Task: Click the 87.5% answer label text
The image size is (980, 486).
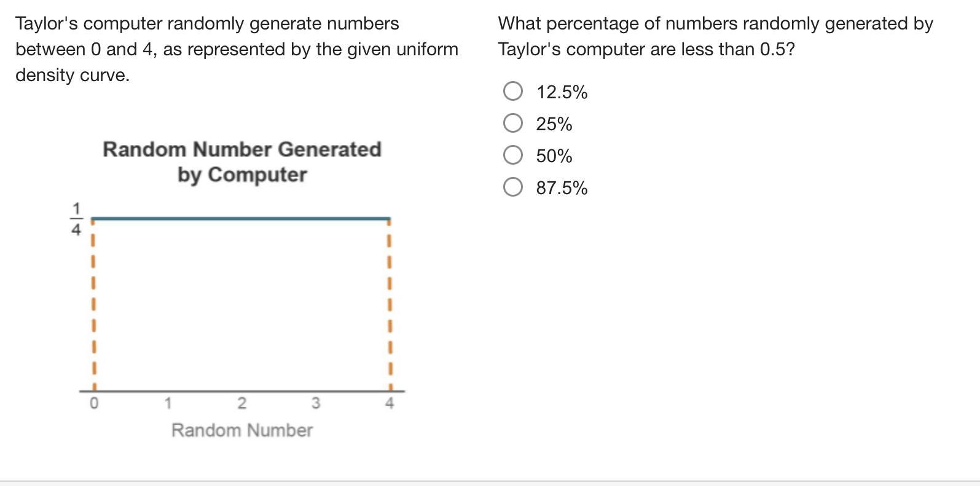Action: tap(562, 187)
